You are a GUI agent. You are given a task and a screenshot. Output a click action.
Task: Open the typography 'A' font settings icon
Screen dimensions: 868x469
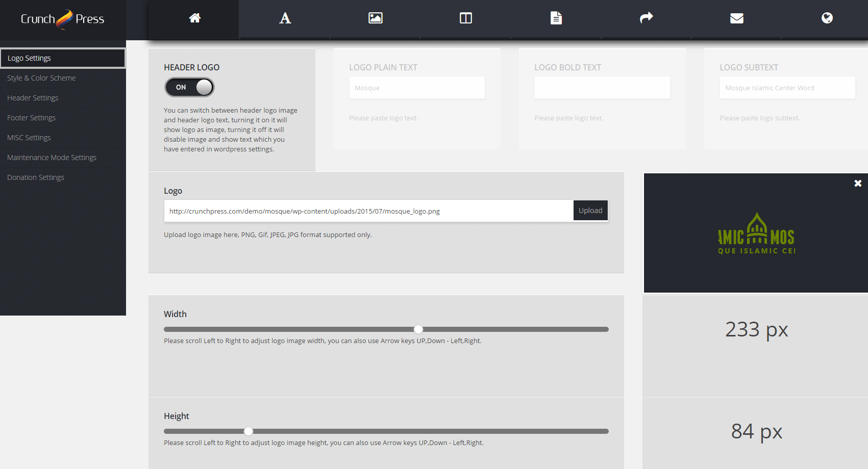click(x=285, y=18)
